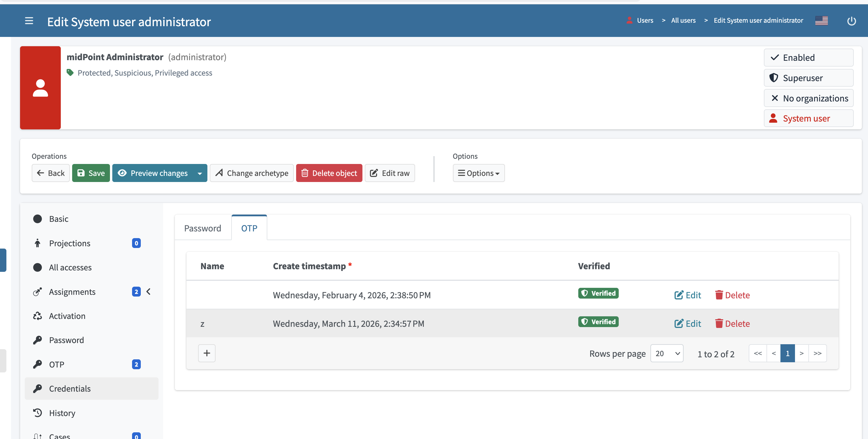Click the midPoint Administrator name text
868x439 pixels.
click(x=115, y=57)
